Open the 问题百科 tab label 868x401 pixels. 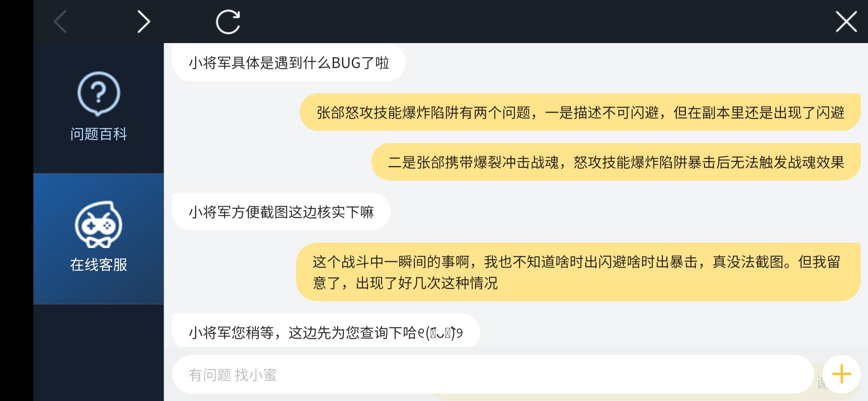point(99,134)
